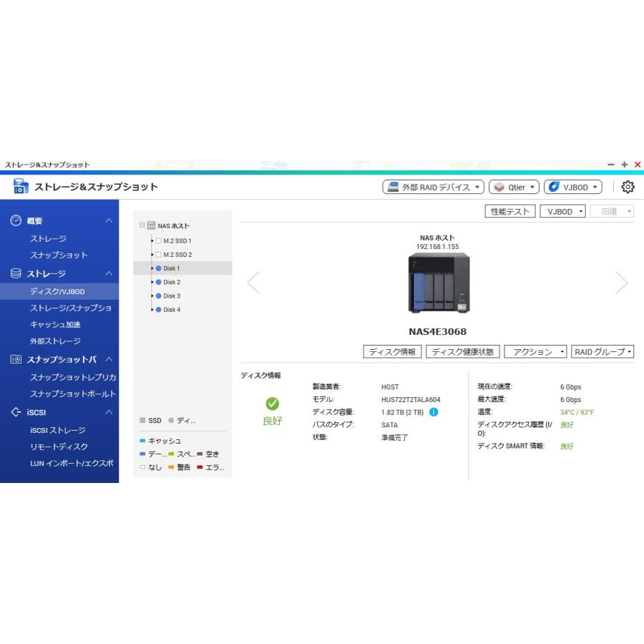Click the 概要 overview gauge icon
Screen dimensions: 644x644
[16, 220]
